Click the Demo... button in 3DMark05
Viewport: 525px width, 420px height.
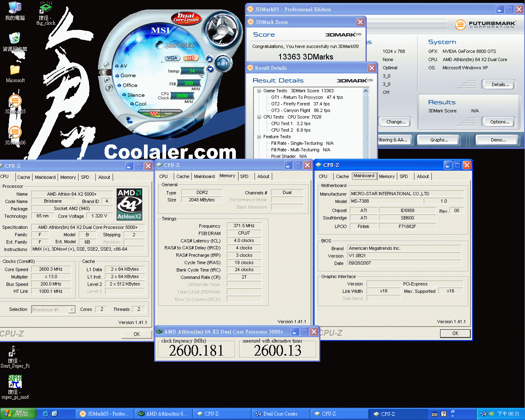pyautogui.click(x=498, y=140)
